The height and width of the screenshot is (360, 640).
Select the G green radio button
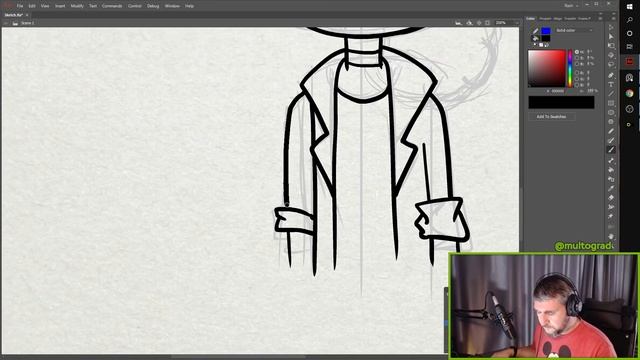click(x=577, y=79)
